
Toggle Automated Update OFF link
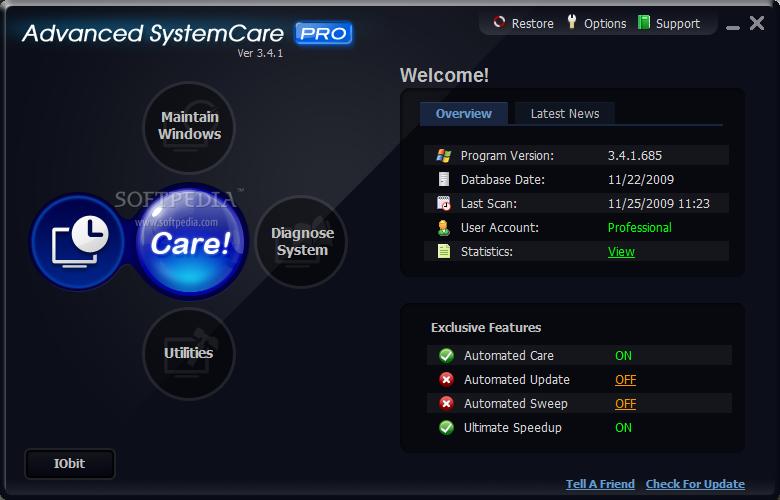[x=625, y=379]
